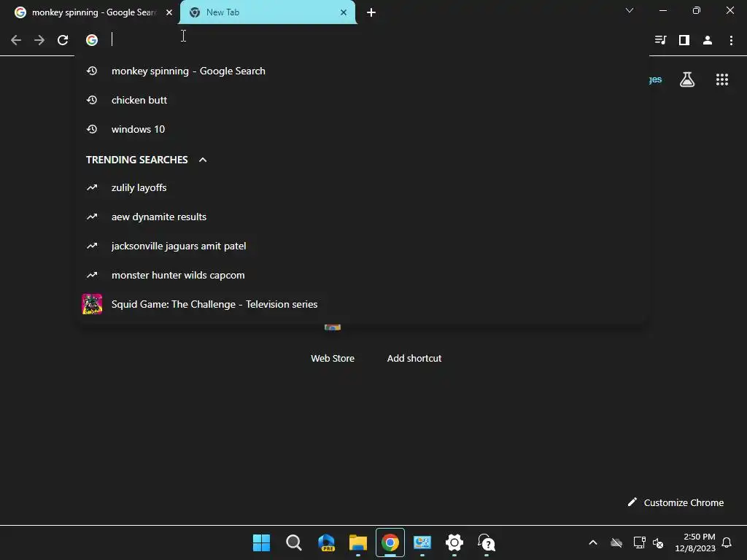
Task: Collapse the Trending Searches section
Action: (203, 160)
